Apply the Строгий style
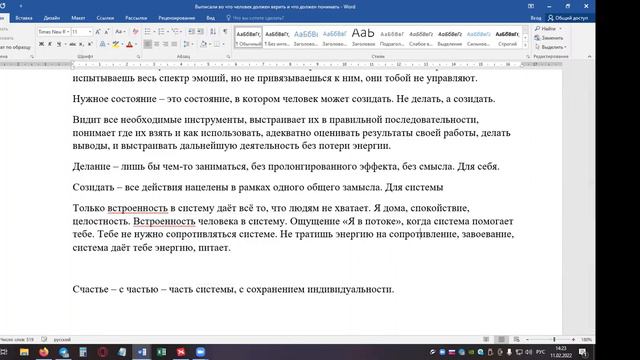 (507, 38)
